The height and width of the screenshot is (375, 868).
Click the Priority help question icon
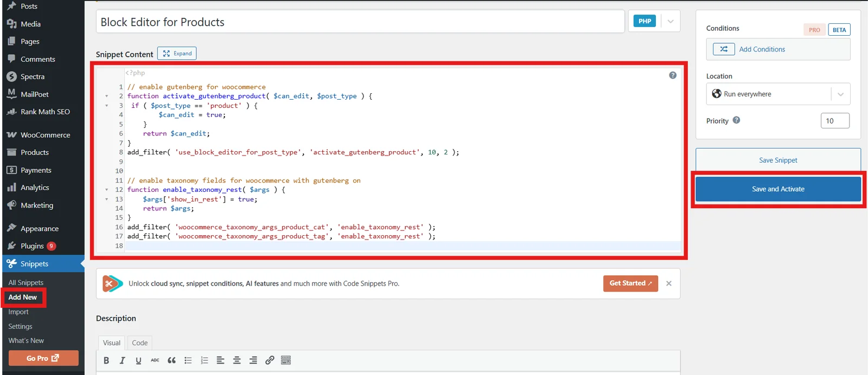point(736,120)
